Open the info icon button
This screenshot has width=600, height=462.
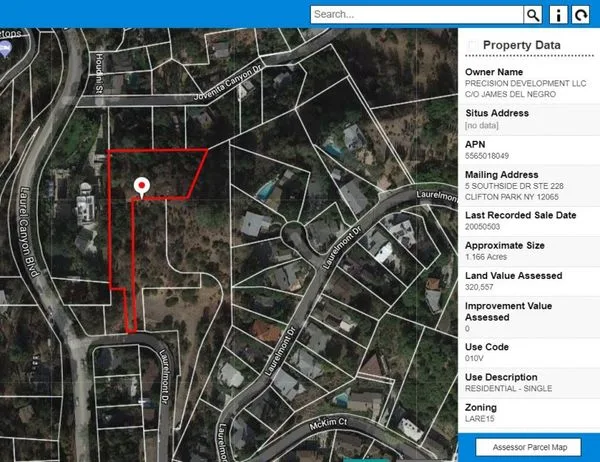[558, 15]
